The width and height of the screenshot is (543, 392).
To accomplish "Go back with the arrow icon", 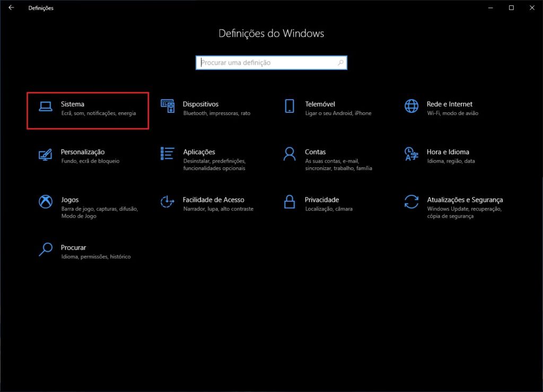I will (12, 7).
